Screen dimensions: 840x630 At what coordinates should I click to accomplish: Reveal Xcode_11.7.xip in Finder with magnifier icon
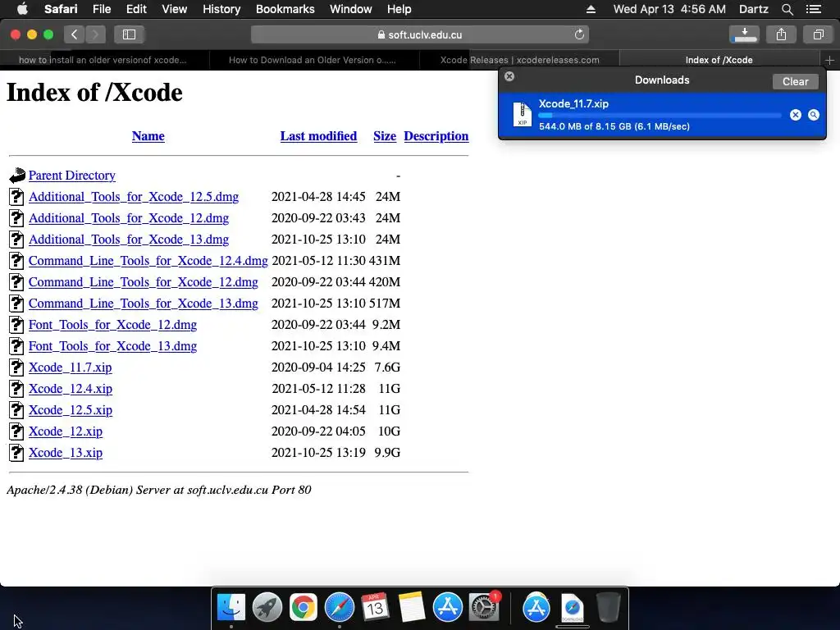tap(814, 115)
